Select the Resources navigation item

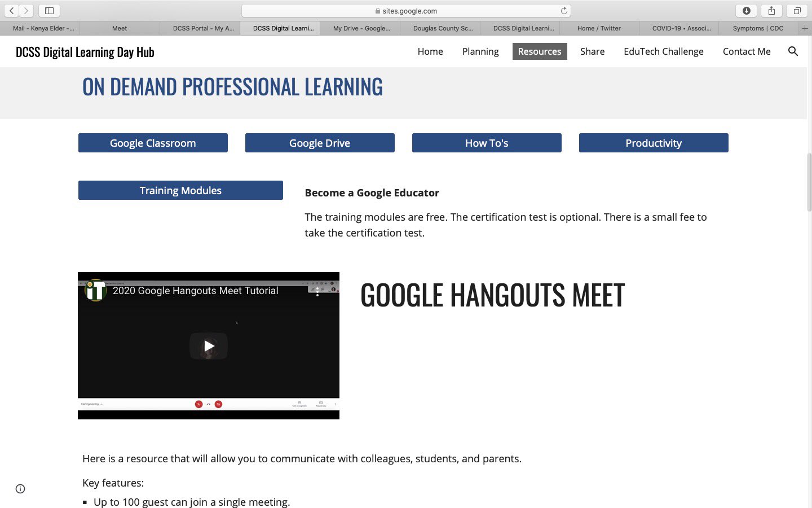540,51
